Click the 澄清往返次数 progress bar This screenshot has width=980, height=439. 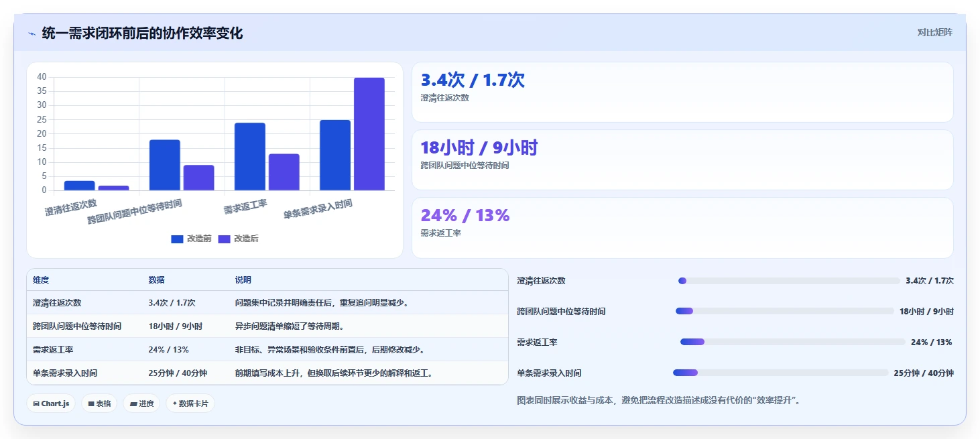click(789, 281)
